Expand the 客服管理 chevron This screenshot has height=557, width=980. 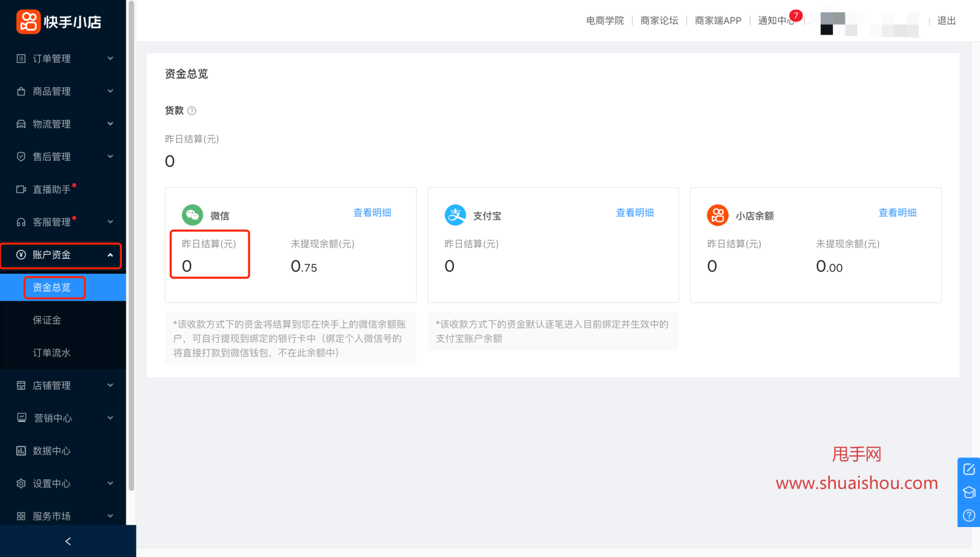[x=110, y=222]
